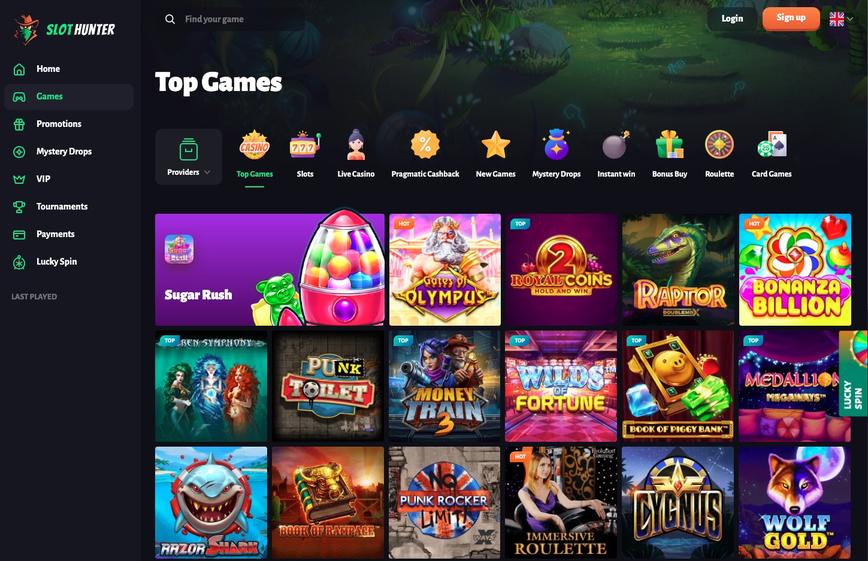Click the search magnifier icon

[x=170, y=19]
